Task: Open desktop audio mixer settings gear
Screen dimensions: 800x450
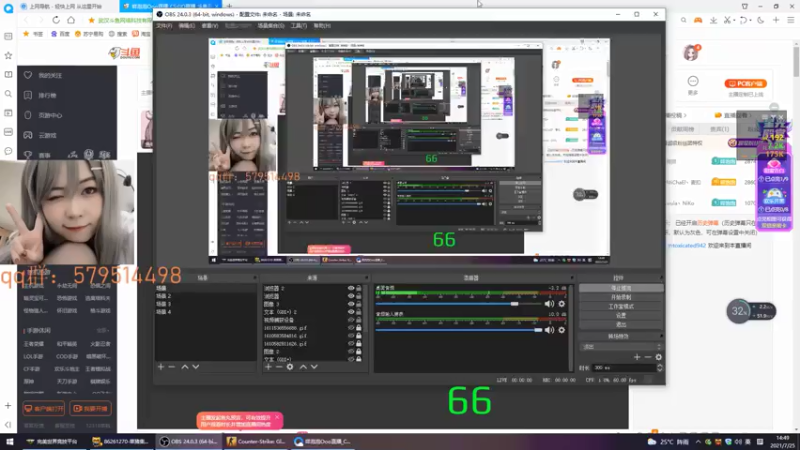Action: click(x=562, y=304)
